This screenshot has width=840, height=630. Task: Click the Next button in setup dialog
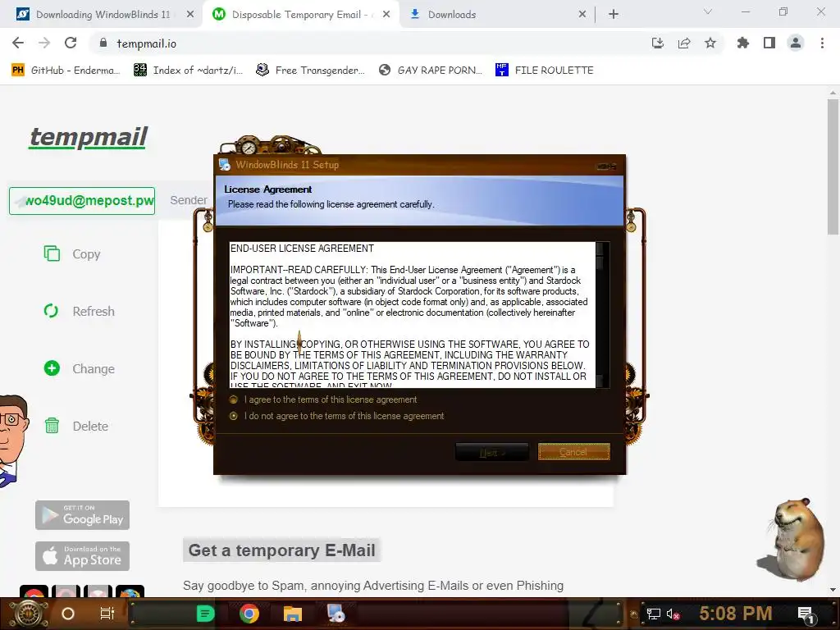click(492, 452)
